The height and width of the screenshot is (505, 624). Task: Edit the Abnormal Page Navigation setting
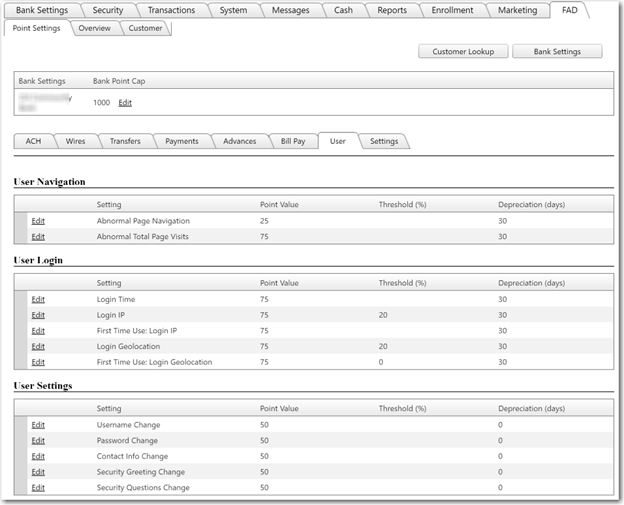click(x=38, y=221)
